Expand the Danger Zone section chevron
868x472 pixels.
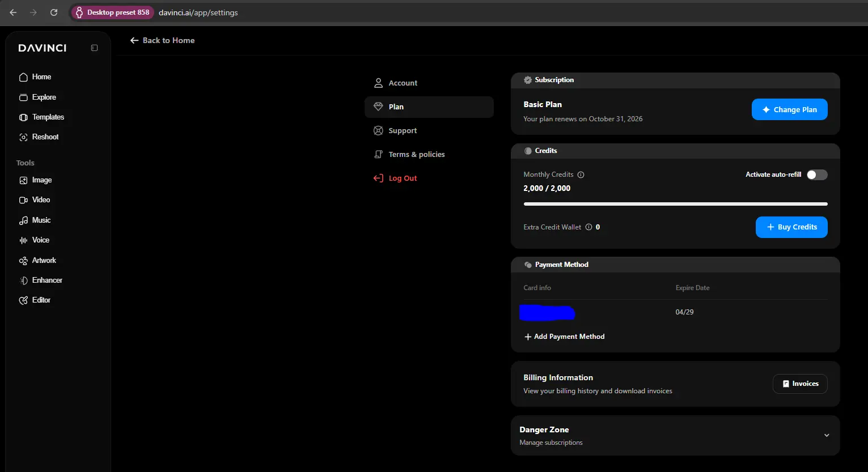827,435
